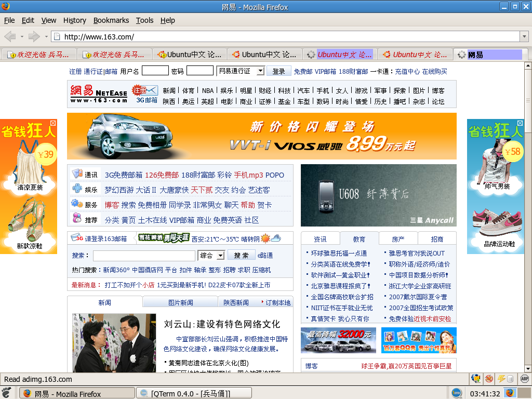
Task: Click the yellow lightning bolt status bar icon
Action: 501,378
